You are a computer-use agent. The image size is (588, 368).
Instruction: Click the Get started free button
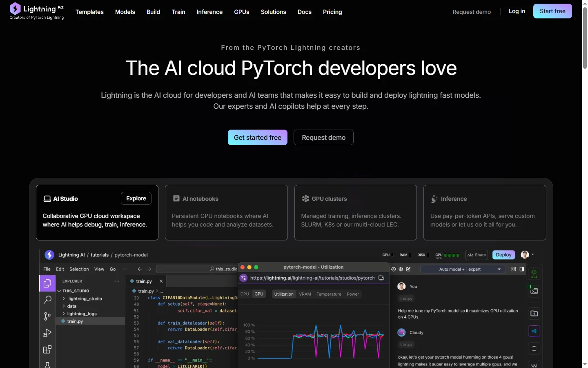[258, 137]
